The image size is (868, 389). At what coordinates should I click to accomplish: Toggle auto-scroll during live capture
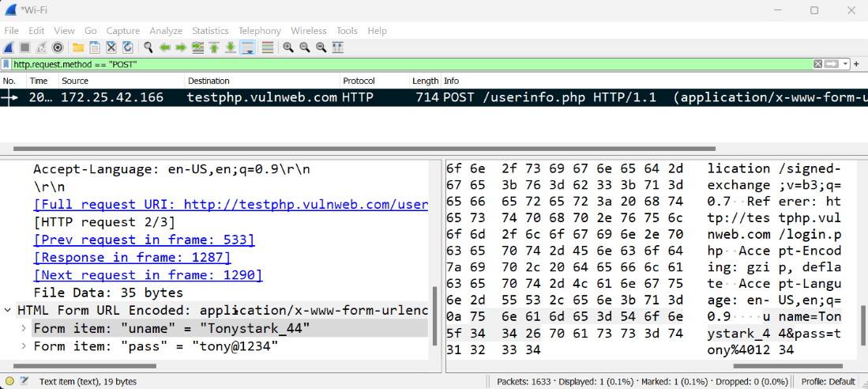pos(247,47)
